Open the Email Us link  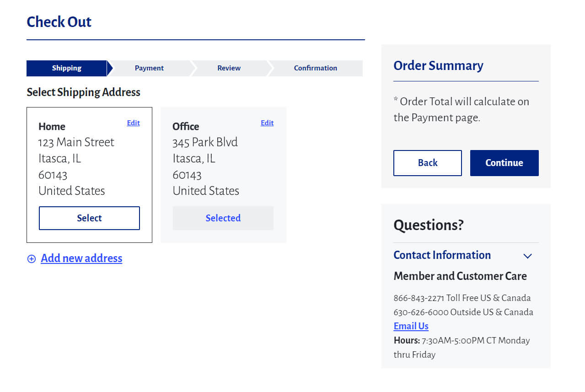point(411,326)
